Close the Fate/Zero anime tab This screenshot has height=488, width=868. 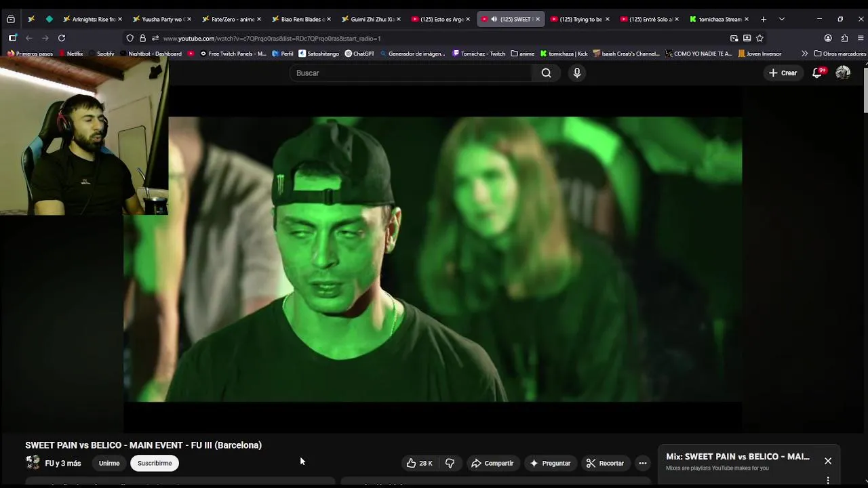click(x=258, y=19)
